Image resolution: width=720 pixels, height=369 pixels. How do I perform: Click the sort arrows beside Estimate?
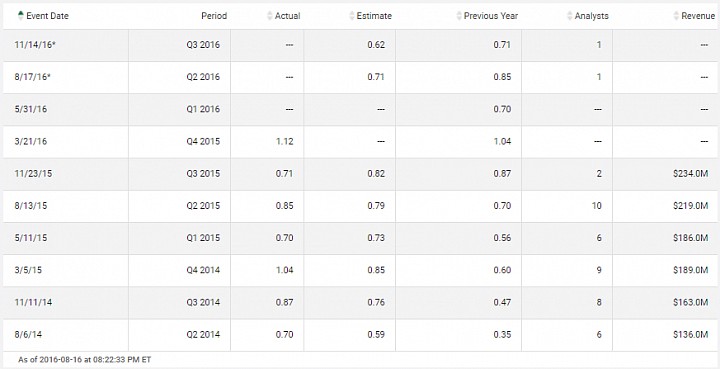point(352,16)
